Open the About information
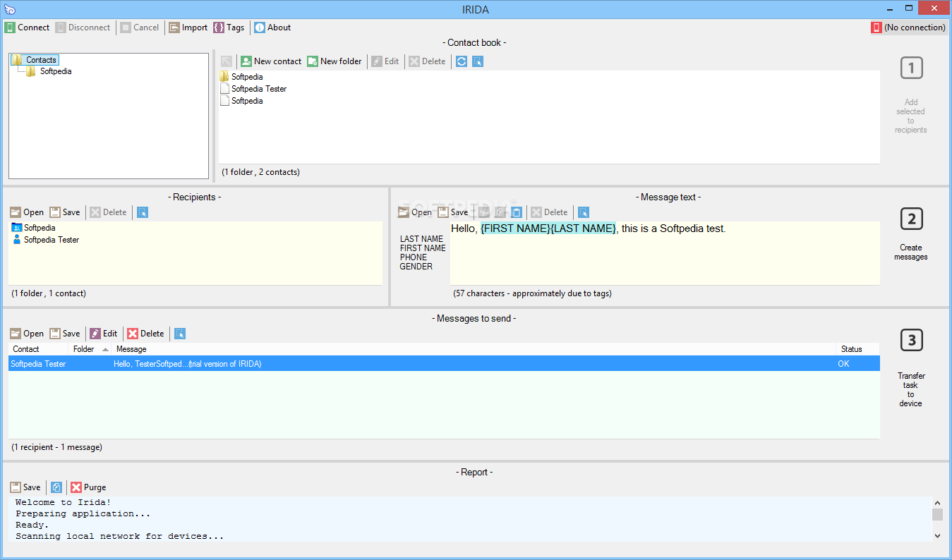The height and width of the screenshot is (560, 952). point(272,28)
